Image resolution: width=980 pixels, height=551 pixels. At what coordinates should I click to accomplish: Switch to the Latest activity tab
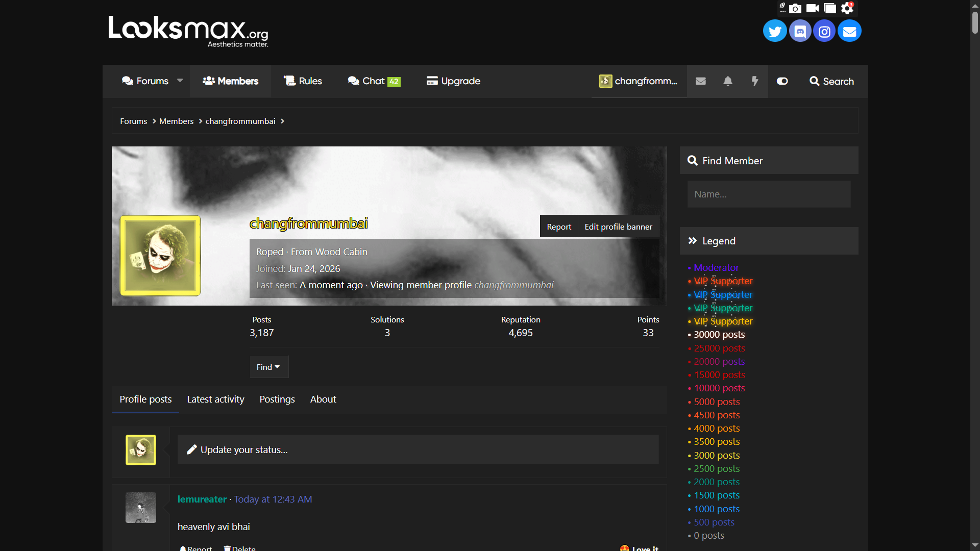tap(215, 399)
